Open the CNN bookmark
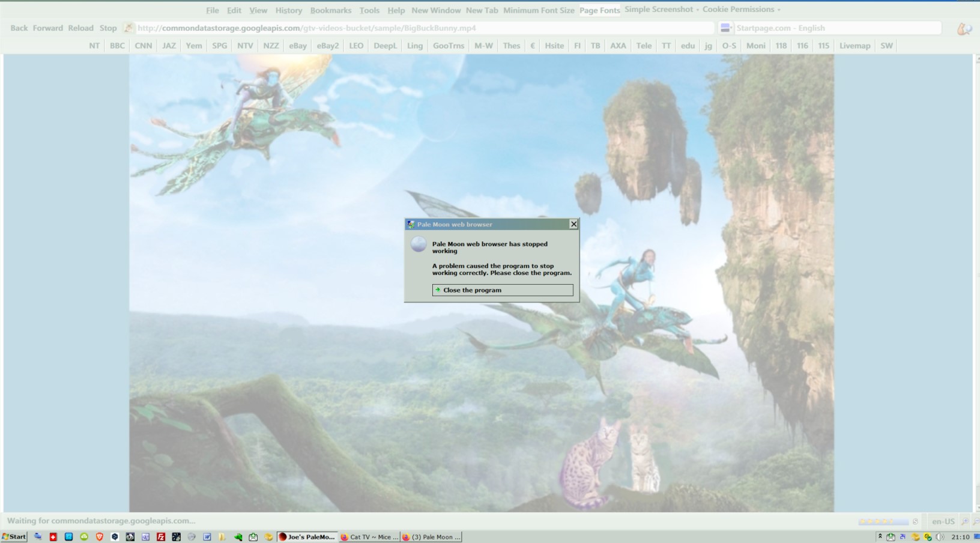 tap(143, 46)
